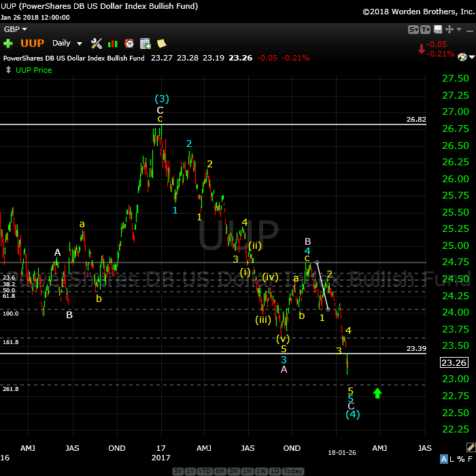This screenshot has height=476, width=476.
Task: Click the 23.26 current price box
Action: 454,362
